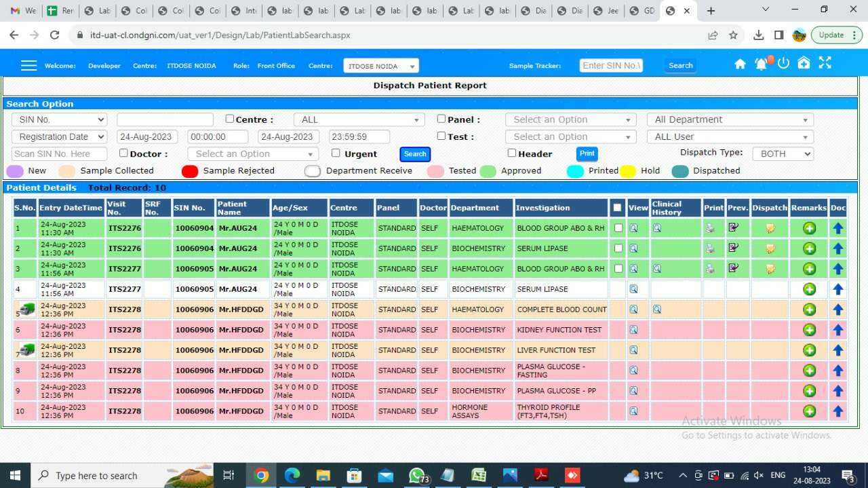The width and height of the screenshot is (868, 488).
Task: Click the fullscreen expand icon in the header
Action: [825, 62]
